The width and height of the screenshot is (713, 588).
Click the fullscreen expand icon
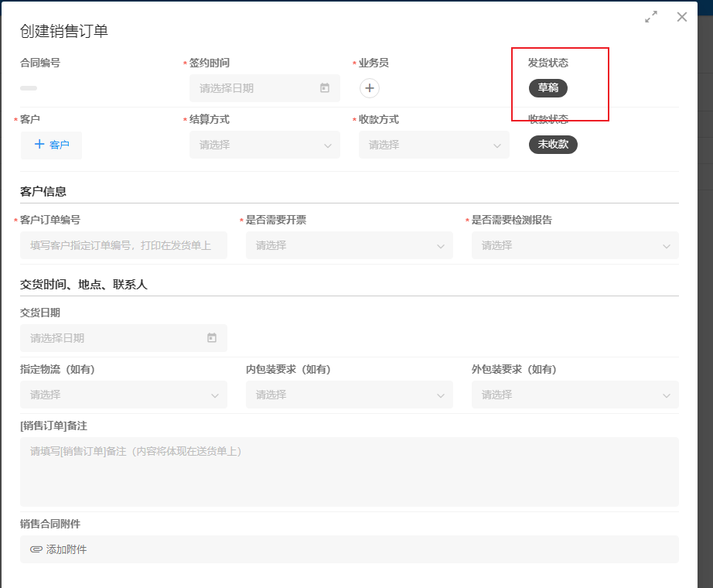tap(651, 17)
